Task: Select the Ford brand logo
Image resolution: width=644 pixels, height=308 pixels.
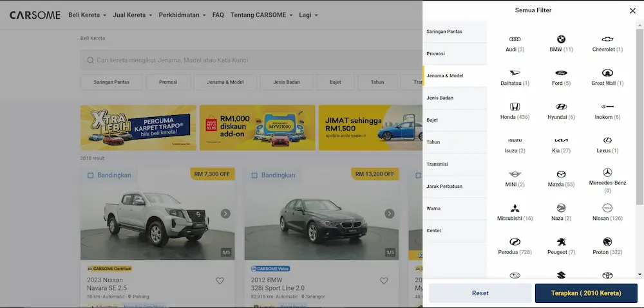Action: tap(561, 73)
